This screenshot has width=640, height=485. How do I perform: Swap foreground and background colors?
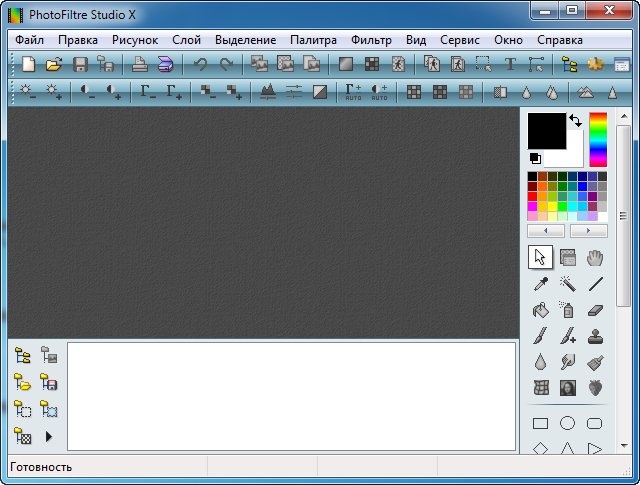coord(576,120)
